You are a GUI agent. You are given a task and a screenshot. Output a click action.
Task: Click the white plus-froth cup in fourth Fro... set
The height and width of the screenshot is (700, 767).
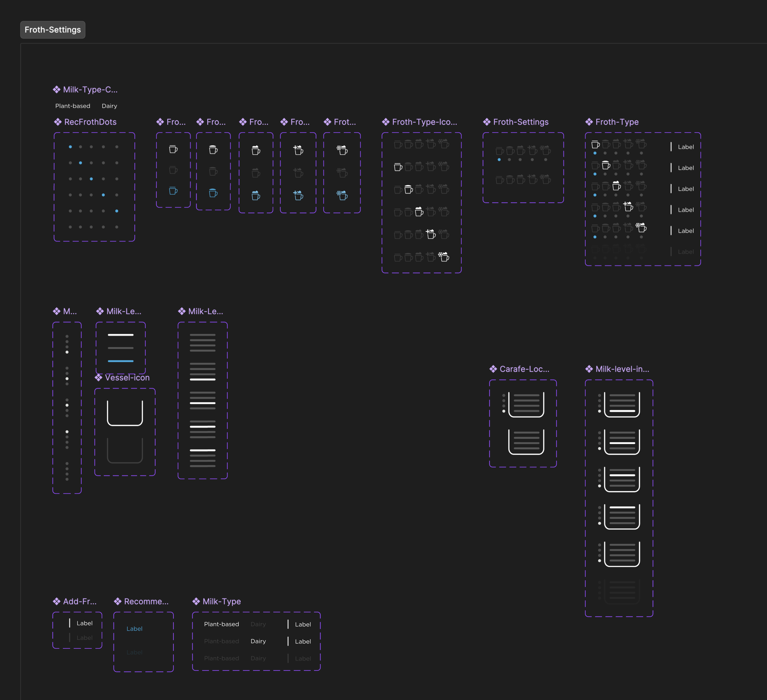[298, 150]
